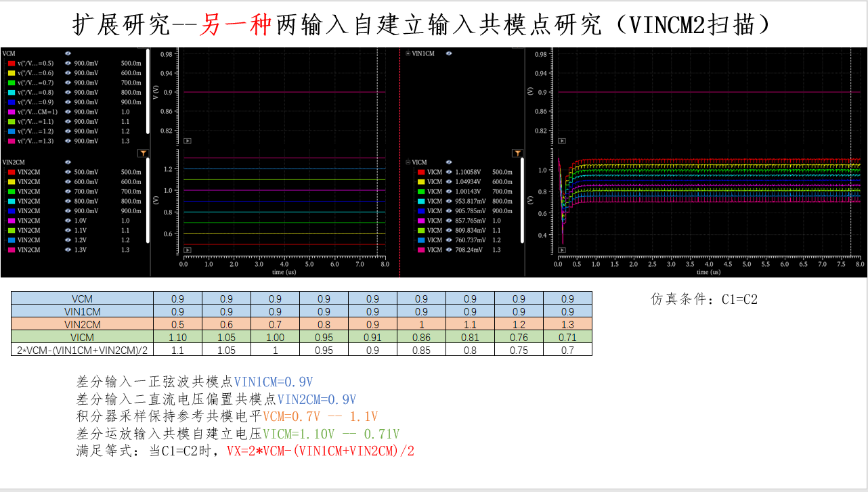Click yellow swatch of VICM 1.04934V
The image size is (868, 492).
pyautogui.click(x=420, y=182)
